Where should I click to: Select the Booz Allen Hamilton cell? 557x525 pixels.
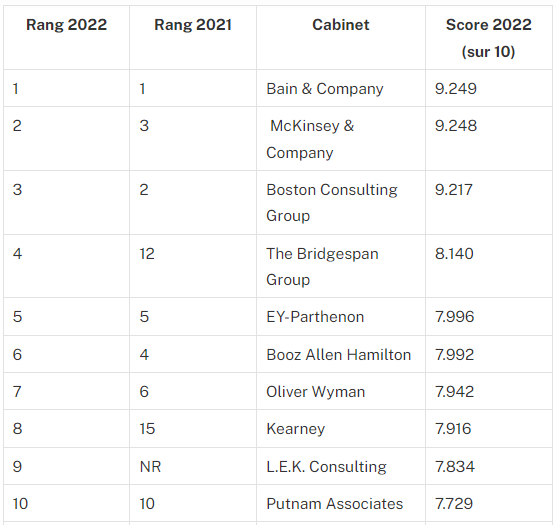[341, 354]
